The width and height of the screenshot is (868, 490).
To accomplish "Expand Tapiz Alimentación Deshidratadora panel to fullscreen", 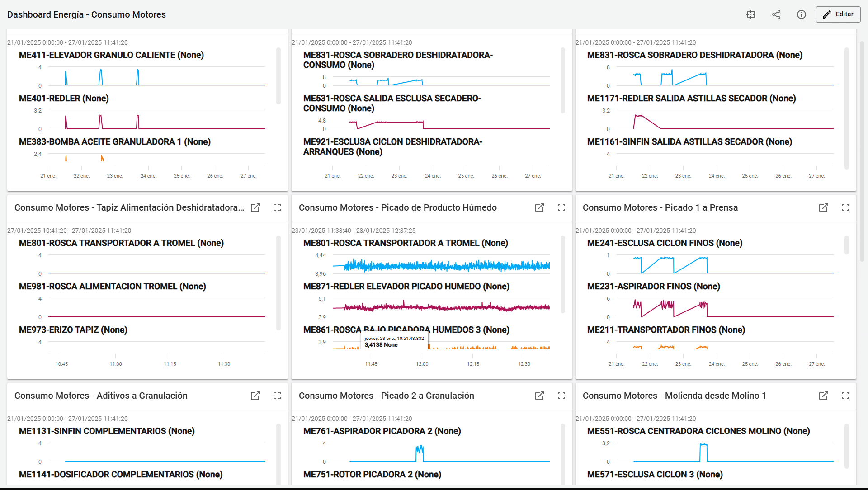I will 277,207.
